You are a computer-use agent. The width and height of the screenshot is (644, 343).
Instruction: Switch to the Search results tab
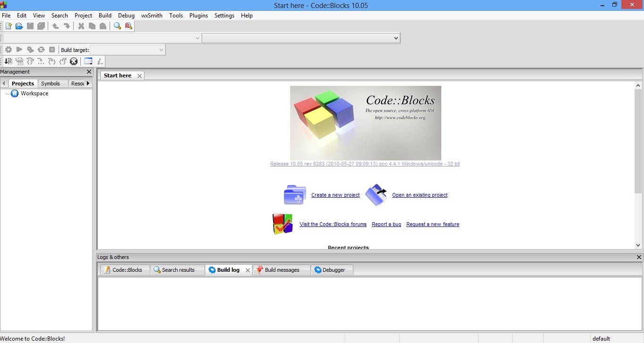coord(178,270)
